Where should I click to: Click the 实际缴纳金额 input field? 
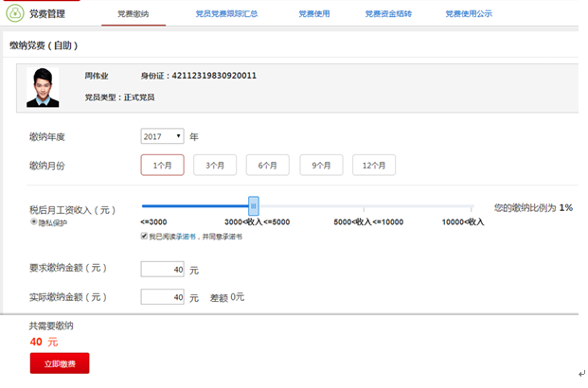click(162, 297)
